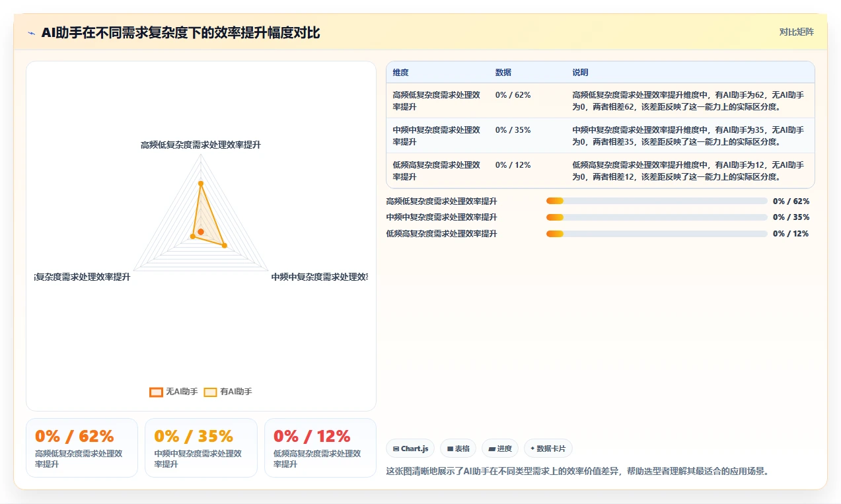841x504 pixels.
Task: Click radar chart left axis label 复杂度需求处理效率提升
Action: [x=83, y=277]
